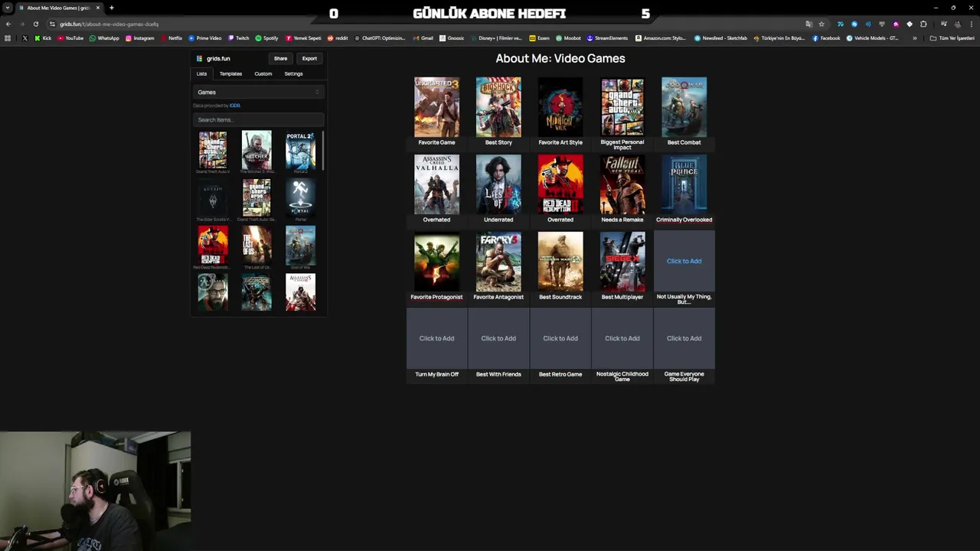980x551 pixels.
Task: Click the browser address bar URL
Action: [109, 24]
